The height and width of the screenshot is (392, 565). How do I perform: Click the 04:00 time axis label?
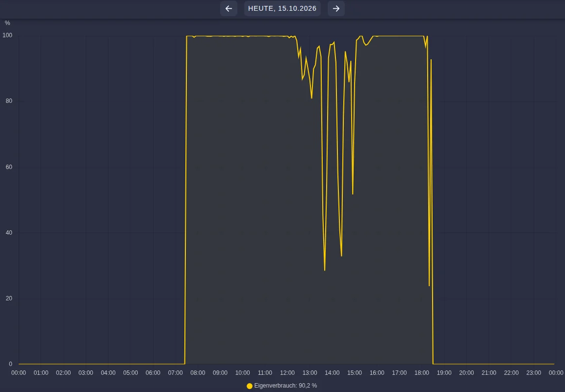[x=108, y=372]
